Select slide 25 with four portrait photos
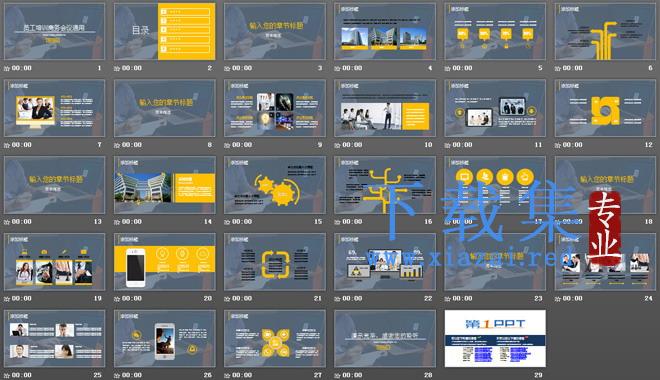Screen dimensions: 660x380 [54, 338]
